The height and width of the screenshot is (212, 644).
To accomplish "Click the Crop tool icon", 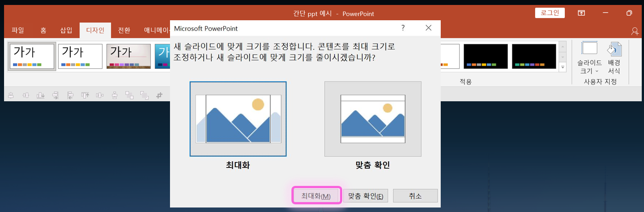I will [159, 95].
